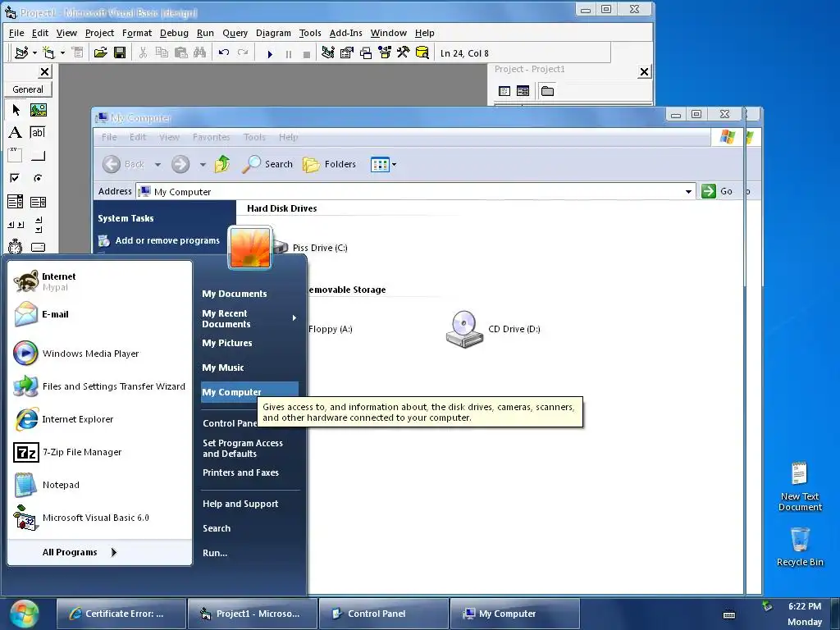This screenshot has width=840, height=630.
Task: Select My Computer in the Start menu
Action: pos(249,392)
